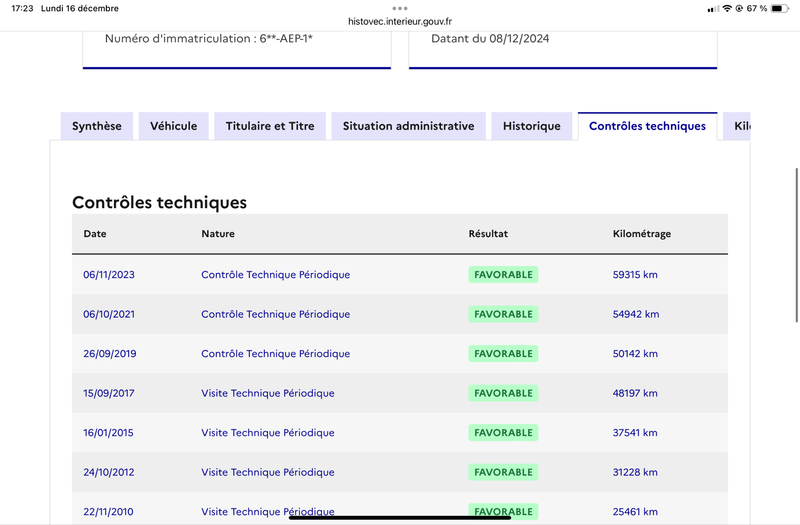
Task: Click the 54942 km mileage value
Action: [x=636, y=314]
